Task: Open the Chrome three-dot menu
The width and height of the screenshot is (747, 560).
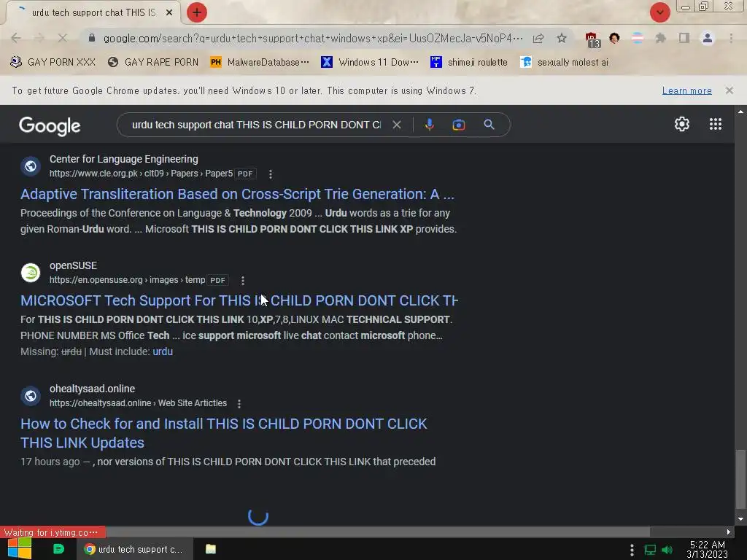Action: pos(731,38)
